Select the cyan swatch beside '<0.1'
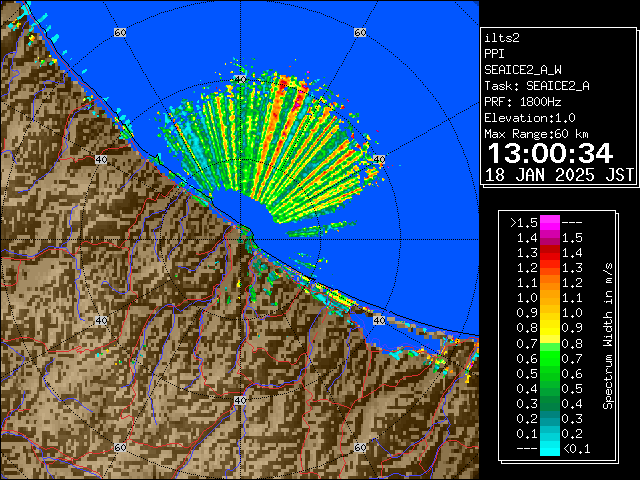This screenshot has width=640, height=480. (550, 449)
